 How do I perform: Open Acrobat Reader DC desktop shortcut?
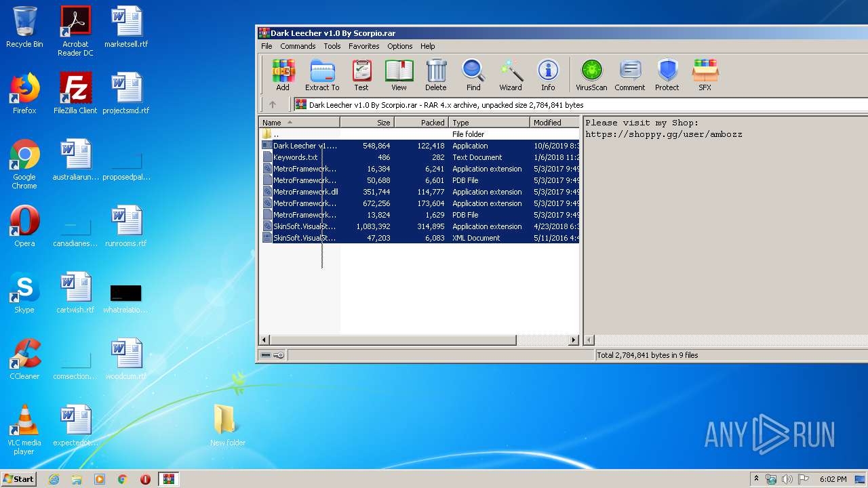click(x=75, y=31)
